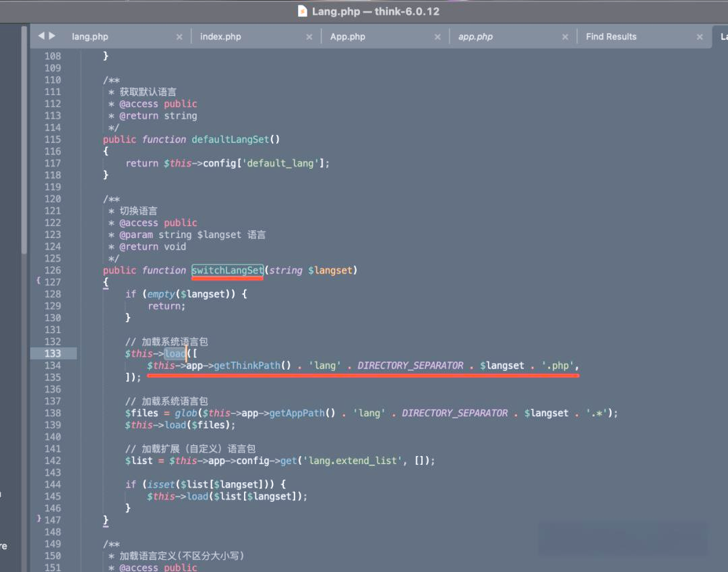
Task: Click getAppPath on line 138
Action: tap(297, 413)
